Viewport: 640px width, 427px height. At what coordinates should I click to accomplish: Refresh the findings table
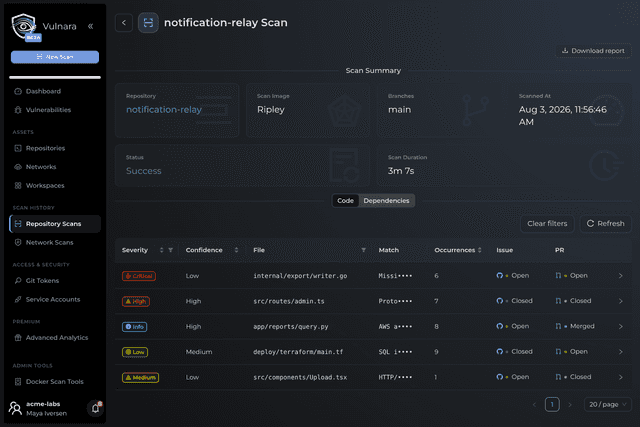click(605, 223)
